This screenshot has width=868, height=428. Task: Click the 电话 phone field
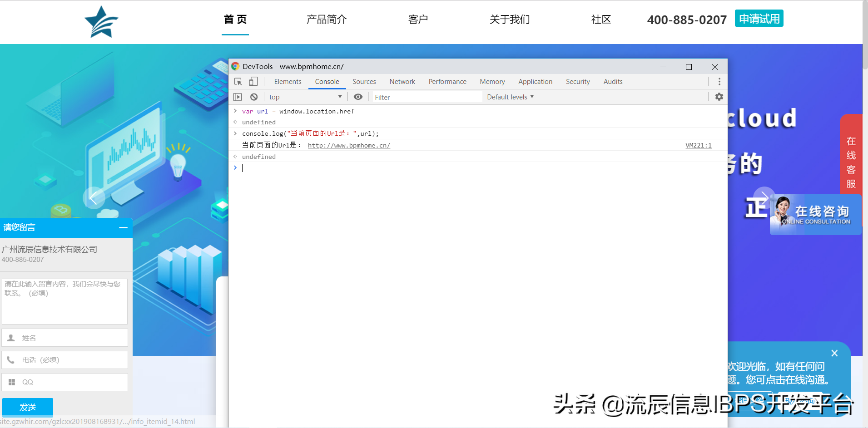click(64, 360)
